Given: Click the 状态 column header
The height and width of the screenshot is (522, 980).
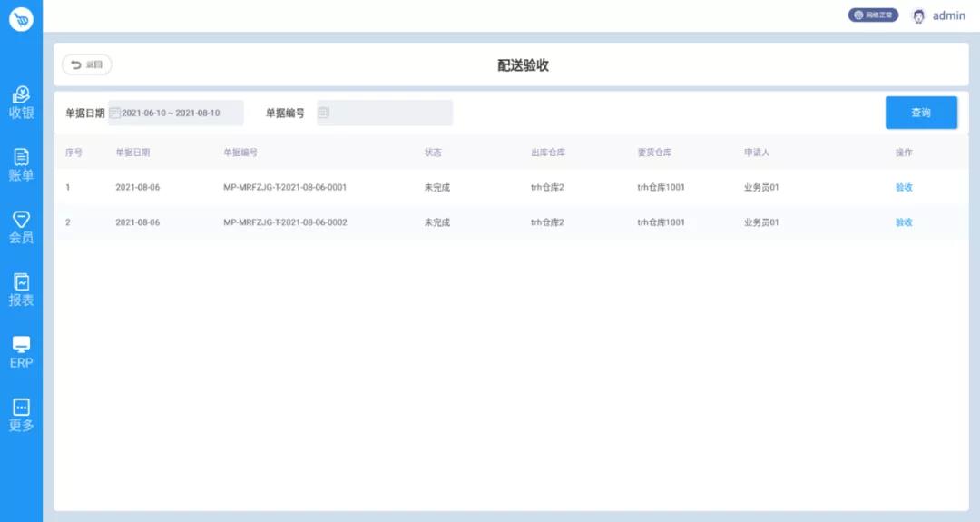Looking at the screenshot, I should (x=433, y=153).
